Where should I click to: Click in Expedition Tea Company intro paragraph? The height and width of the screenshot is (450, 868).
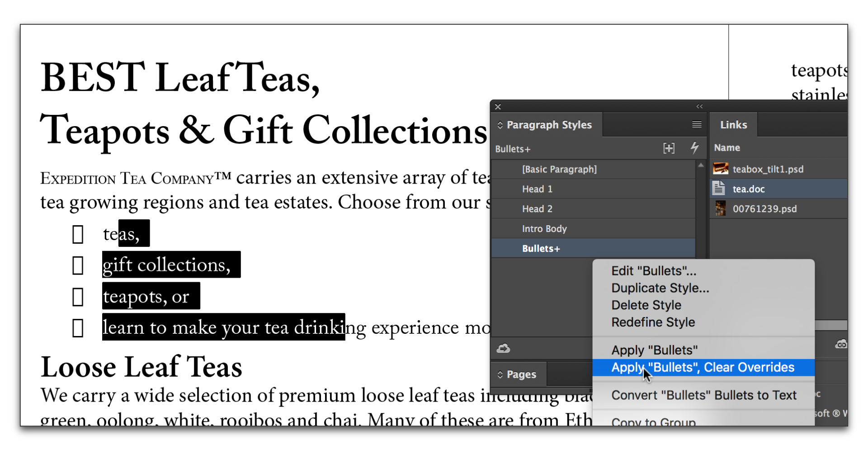click(x=265, y=190)
